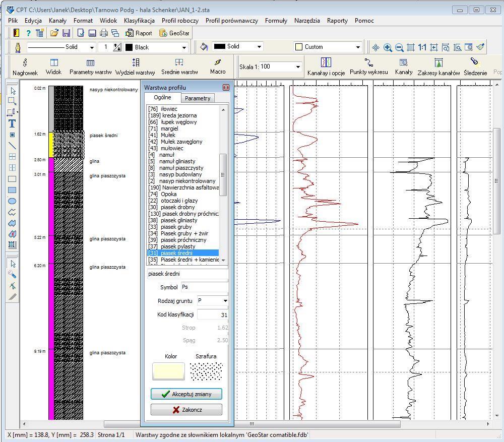504x442 pixels.
Task: Select the filled rectangle tool in left toolbar
Action: [12, 190]
